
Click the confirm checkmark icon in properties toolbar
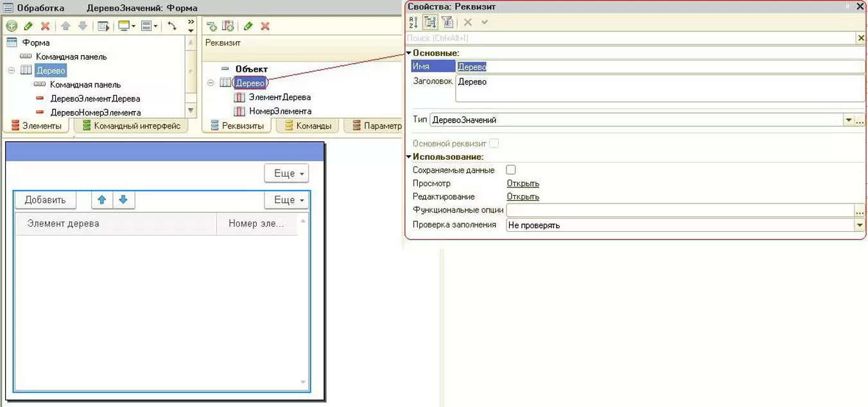click(x=485, y=22)
